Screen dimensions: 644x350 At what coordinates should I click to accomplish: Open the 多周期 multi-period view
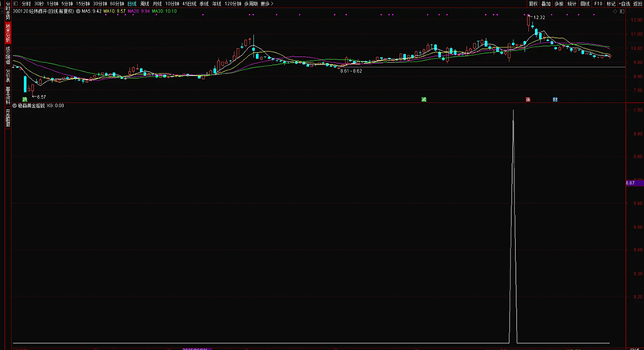coord(250,4)
